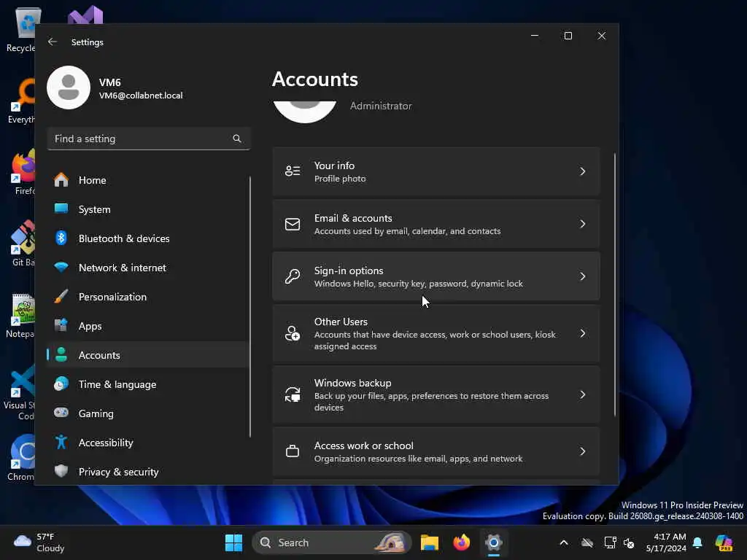Screen dimensions: 747x560
Task: Show hidden icons in system tray
Action: (x=564, y=542)
